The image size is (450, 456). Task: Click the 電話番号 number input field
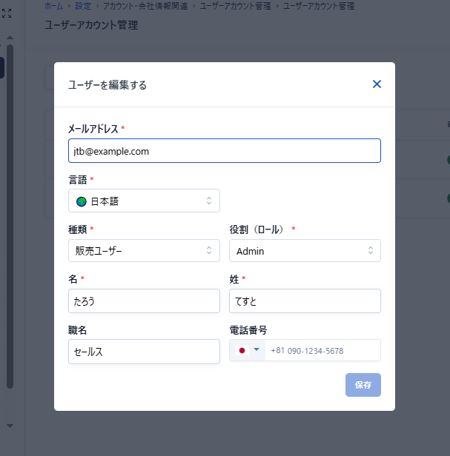pos(323,350)
